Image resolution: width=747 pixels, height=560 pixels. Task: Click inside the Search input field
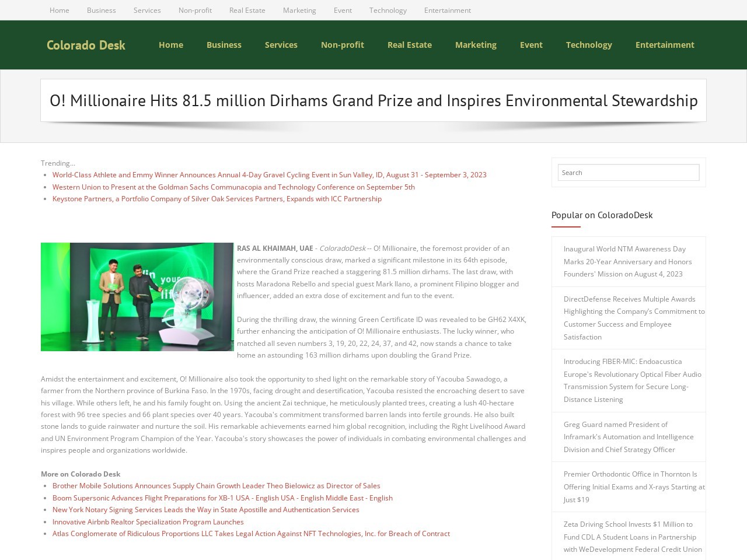point(628,173)
